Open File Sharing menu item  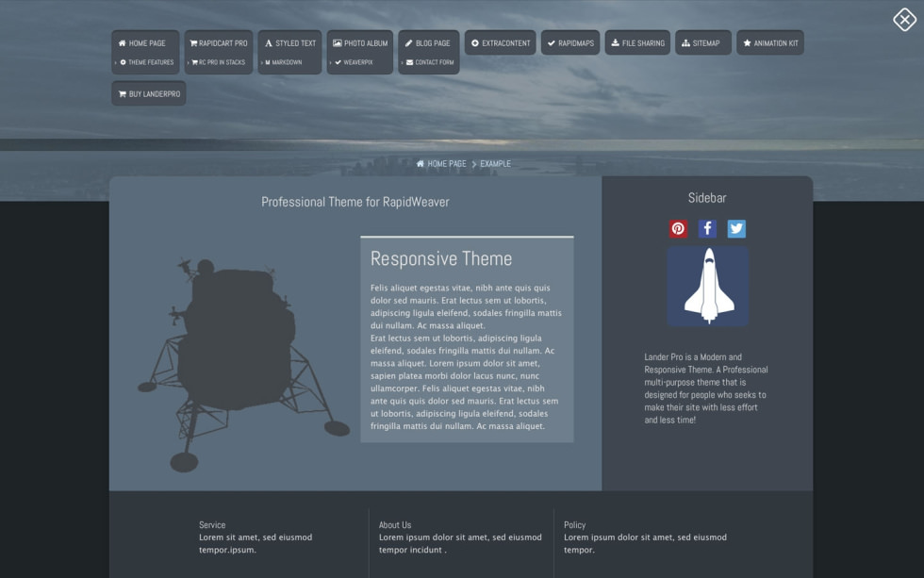click(637, 43)
